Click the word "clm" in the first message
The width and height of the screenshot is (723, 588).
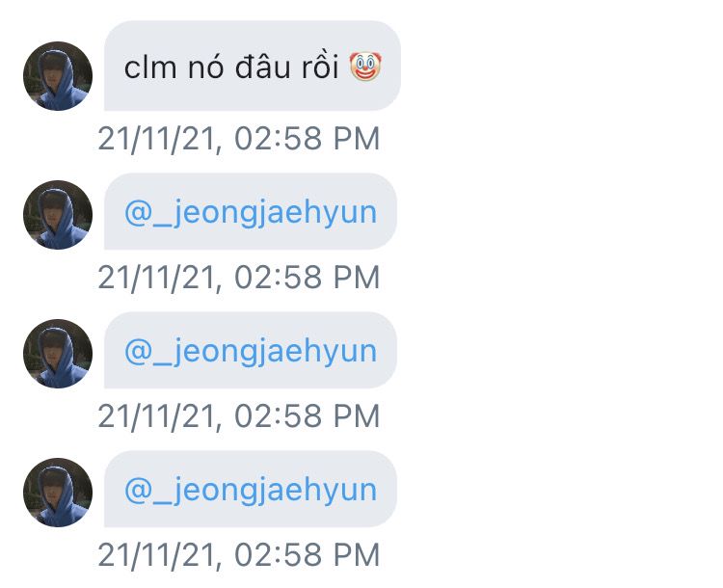coord(150,67)
